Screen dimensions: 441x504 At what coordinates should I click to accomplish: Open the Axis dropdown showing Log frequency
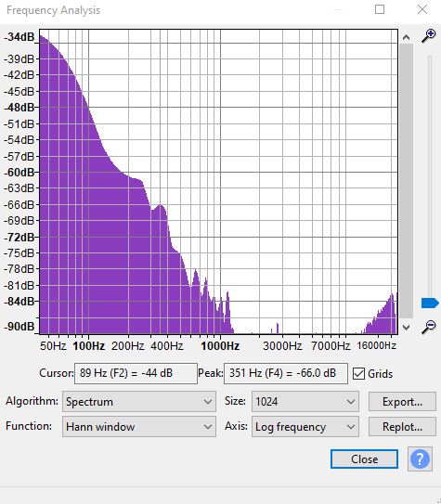click(305, 427)
